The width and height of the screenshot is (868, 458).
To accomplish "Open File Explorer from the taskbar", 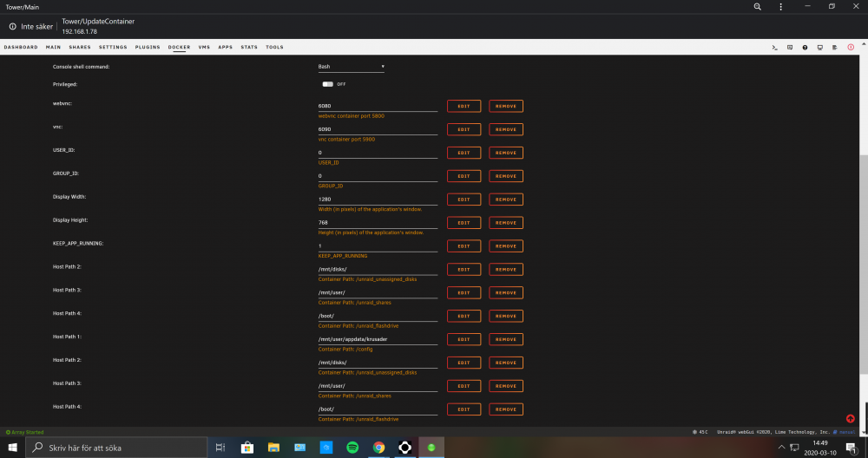I will coord(273,448).
